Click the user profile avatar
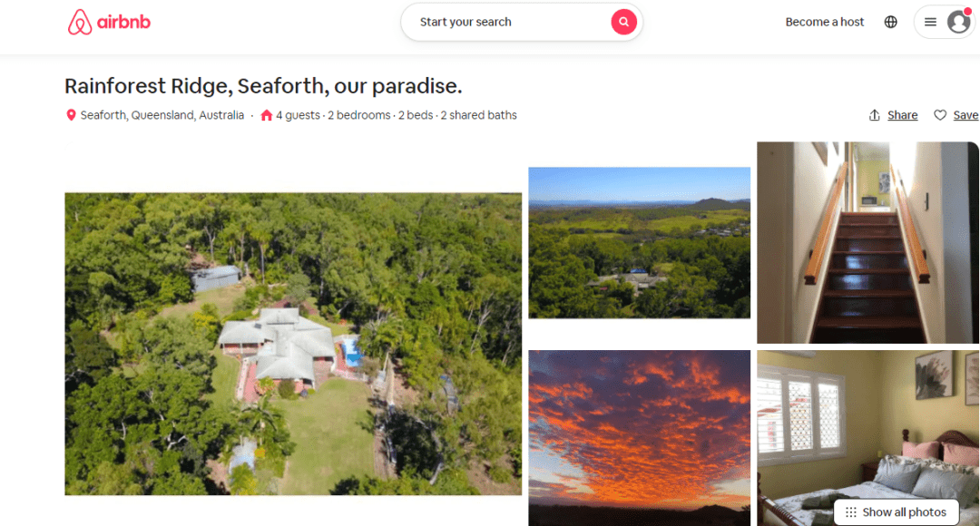The height and width of the screenshot is (526, 980). click(959, 22)
